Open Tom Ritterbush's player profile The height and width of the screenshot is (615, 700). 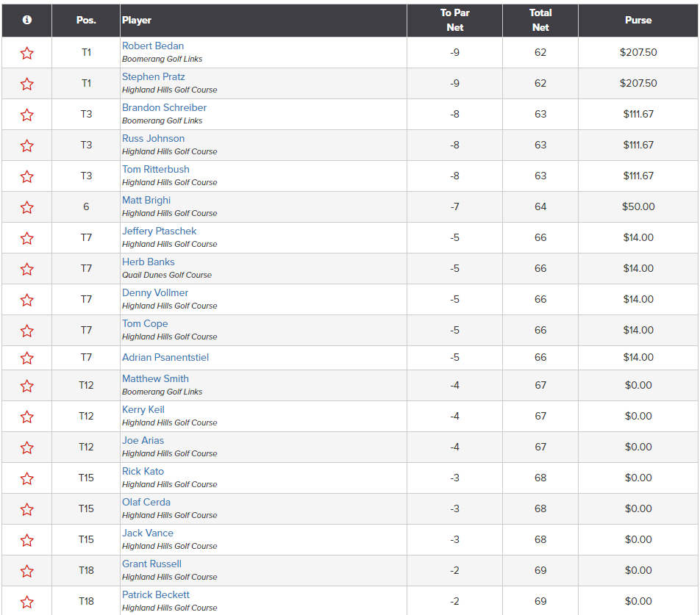(155, 169)
